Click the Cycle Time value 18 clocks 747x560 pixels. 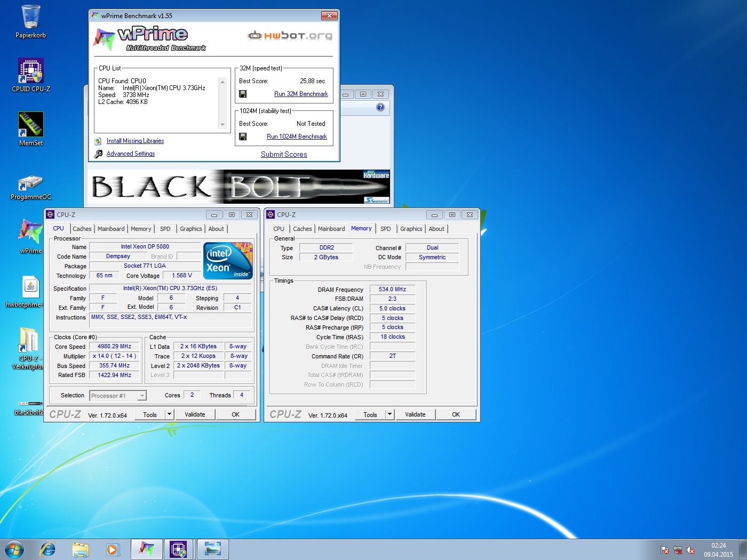(392, 337)
